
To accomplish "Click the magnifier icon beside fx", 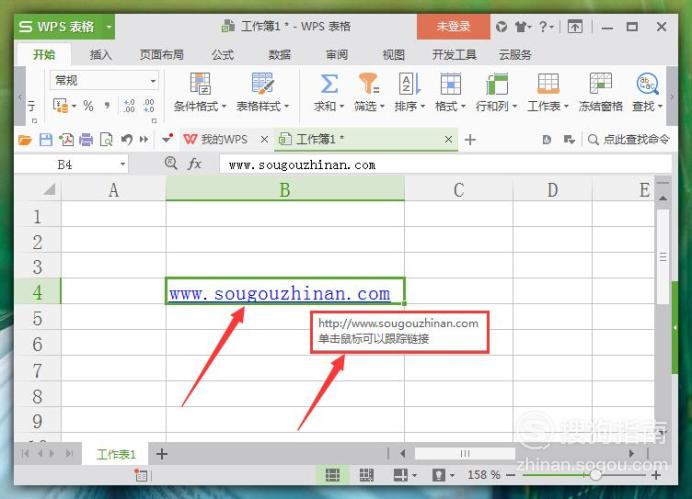I will pyautogui.click(x=171, y=163).
